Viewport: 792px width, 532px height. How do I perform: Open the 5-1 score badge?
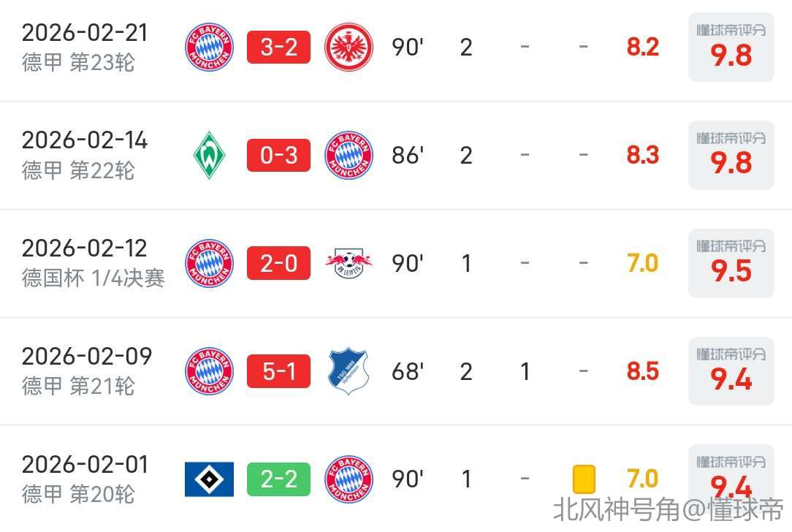click(x=278, y=371)
